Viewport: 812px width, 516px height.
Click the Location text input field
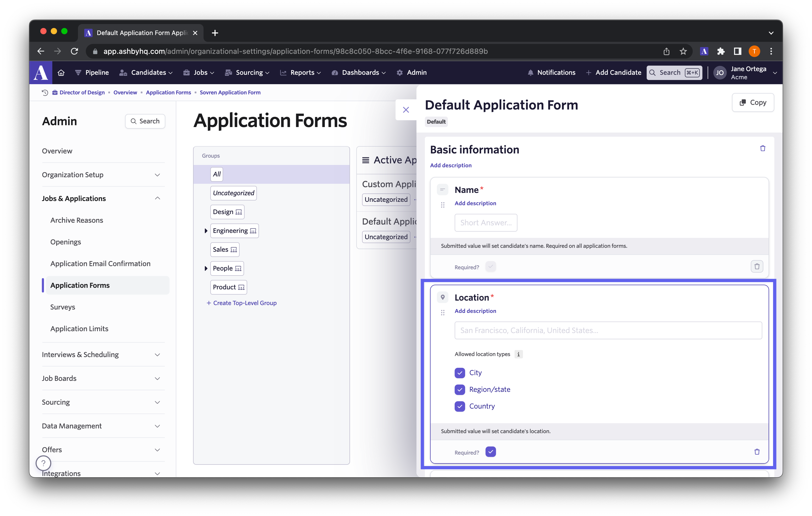click(x=608, y=330)
